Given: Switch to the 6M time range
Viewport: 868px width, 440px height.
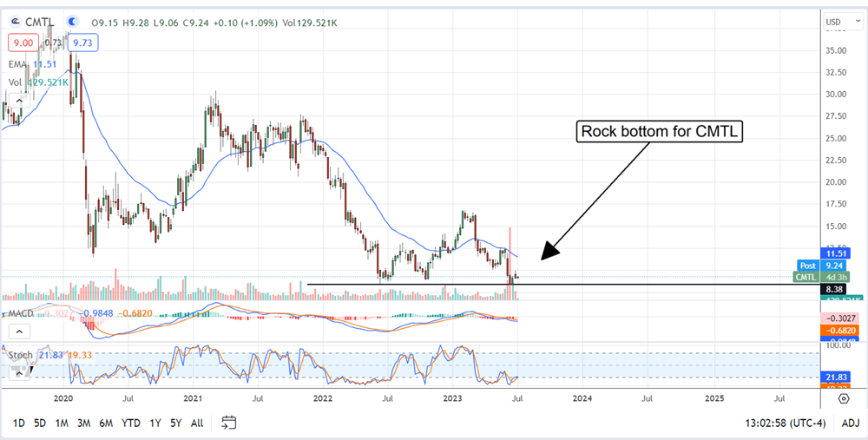Looking at the screenshot, I should click(x=106, y=424).
